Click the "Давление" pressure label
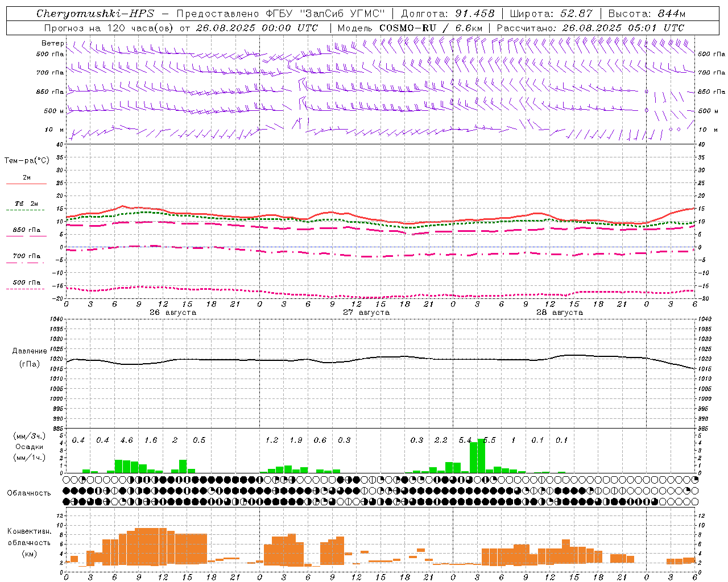Viewport: 728px width, 582px height. click(x=30, y=351)
